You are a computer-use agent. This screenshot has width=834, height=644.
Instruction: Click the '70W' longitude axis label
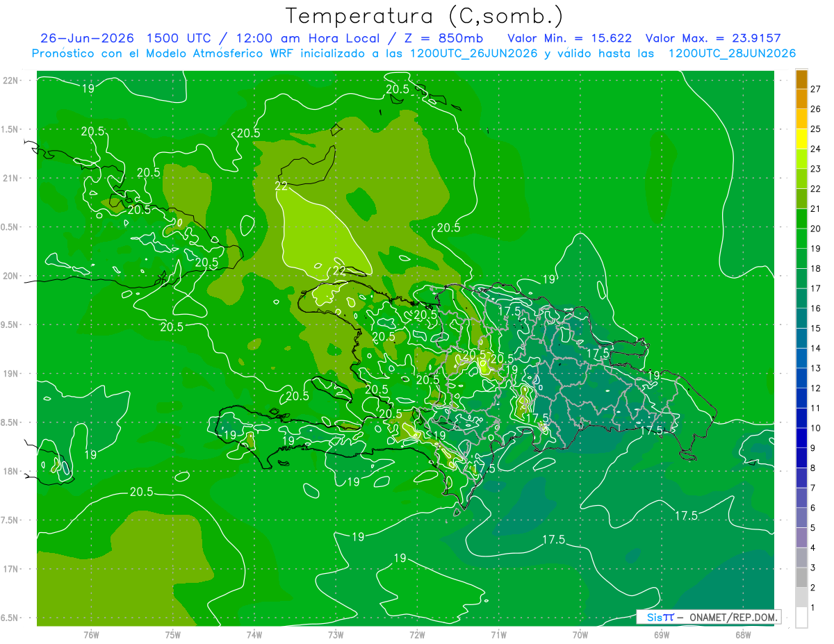pyautogui.click(x=580, y=634)
